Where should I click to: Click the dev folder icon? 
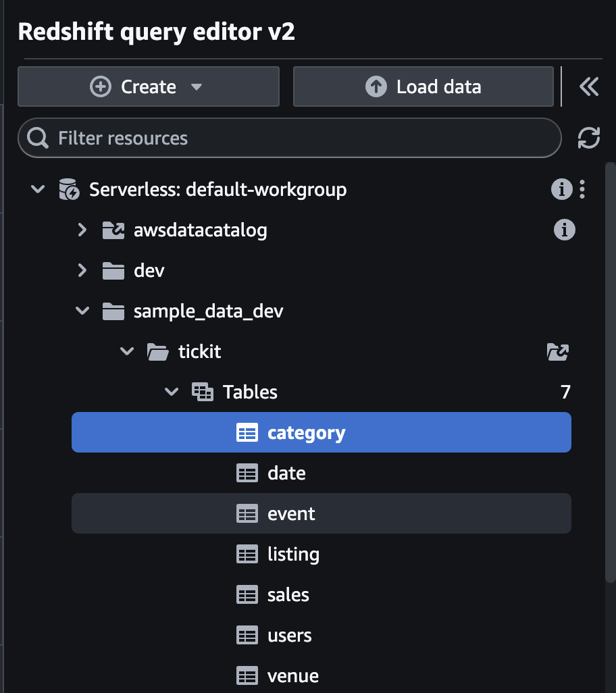(x=113, y=271)
